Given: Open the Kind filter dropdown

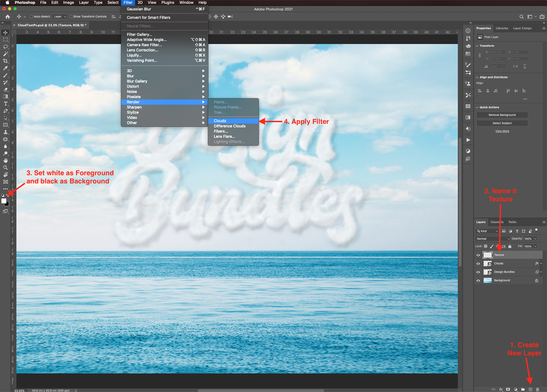Looking at the screenshot, I should (487, 231).
